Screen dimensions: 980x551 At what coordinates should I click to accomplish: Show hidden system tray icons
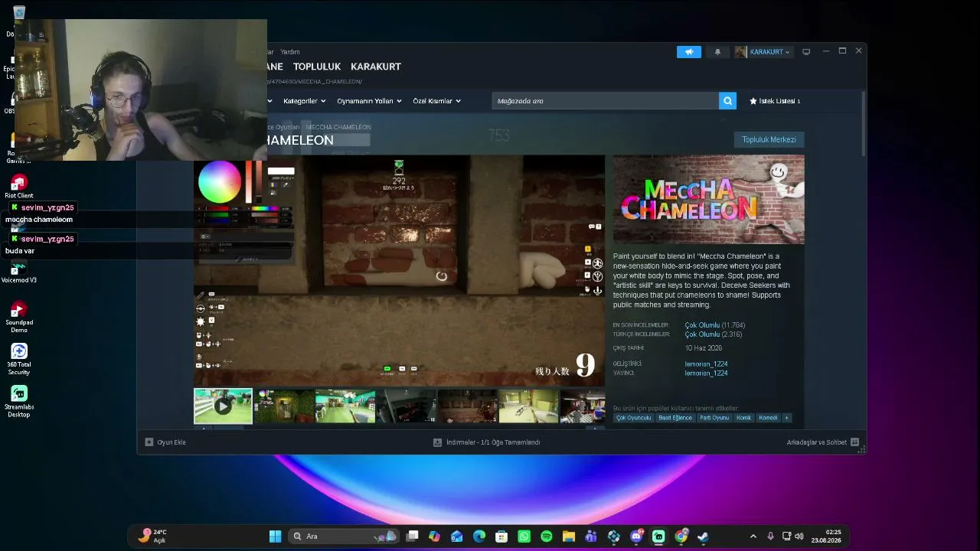[753, 536]
